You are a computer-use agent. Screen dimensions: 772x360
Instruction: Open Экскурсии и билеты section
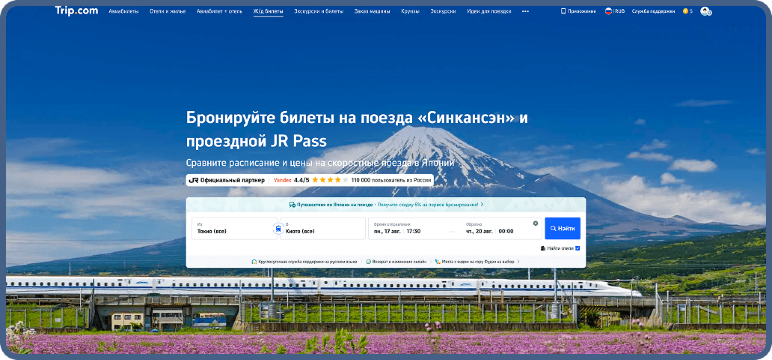(x=319, y=11)
